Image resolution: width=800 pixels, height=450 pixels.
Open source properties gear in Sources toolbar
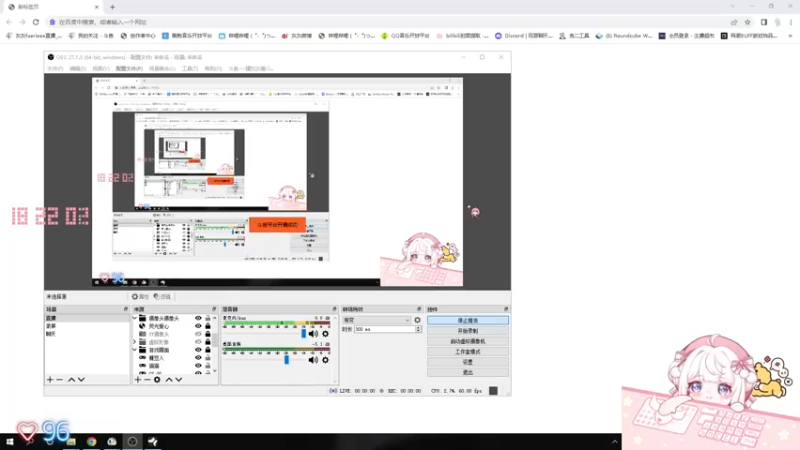point(157,380)
